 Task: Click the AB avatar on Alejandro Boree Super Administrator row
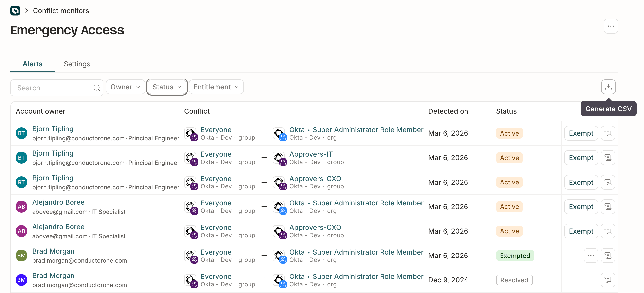pyautogui.click(x=21, y=207)
